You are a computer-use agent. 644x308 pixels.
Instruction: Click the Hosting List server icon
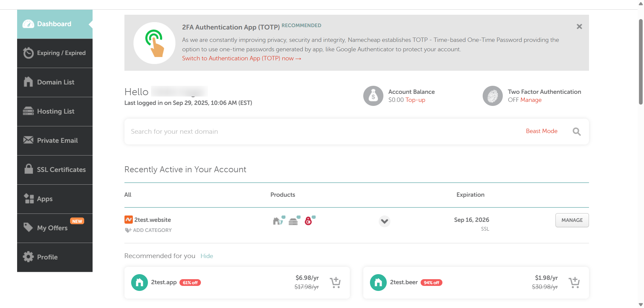(28, 111)
